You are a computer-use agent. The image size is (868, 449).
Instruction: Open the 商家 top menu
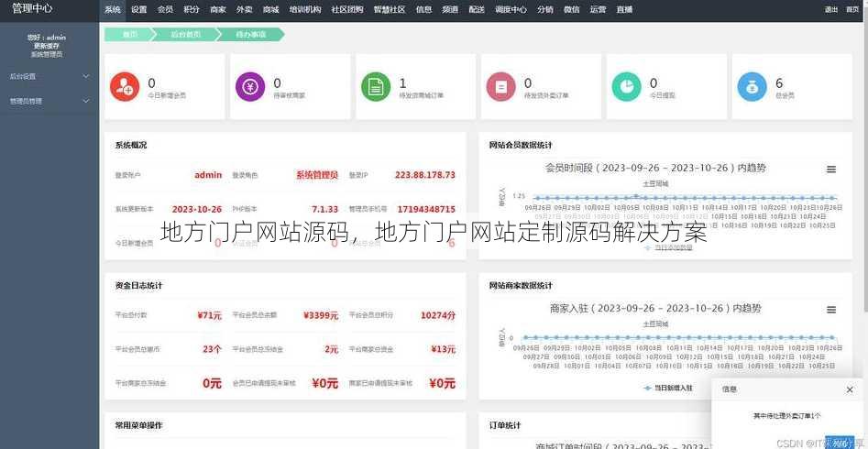(x=218, y=9)
